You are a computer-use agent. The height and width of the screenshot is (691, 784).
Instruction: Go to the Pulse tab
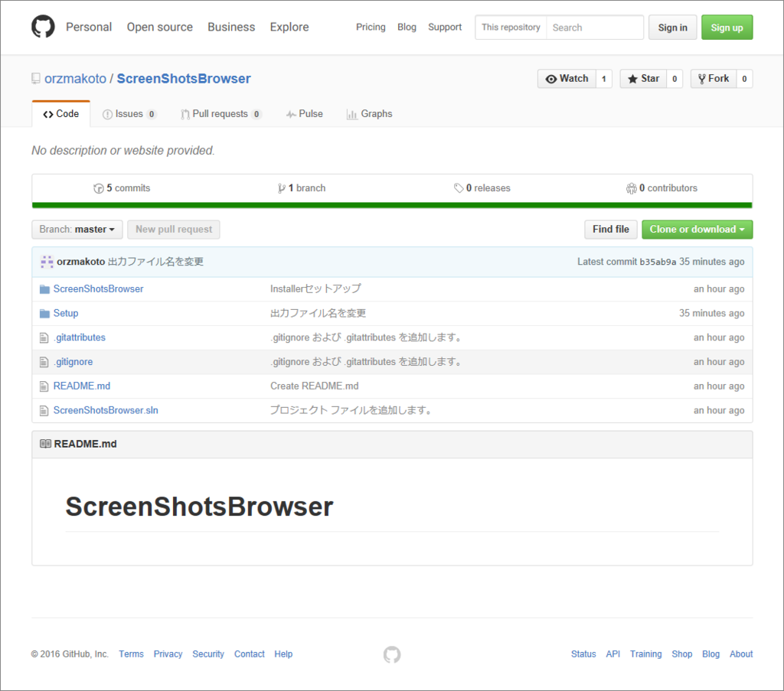tap(305, 114)
